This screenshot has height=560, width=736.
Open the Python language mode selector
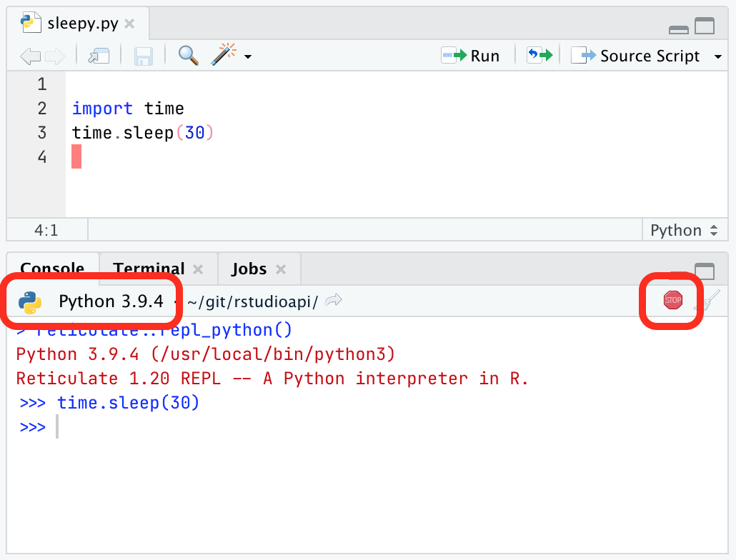683,229
